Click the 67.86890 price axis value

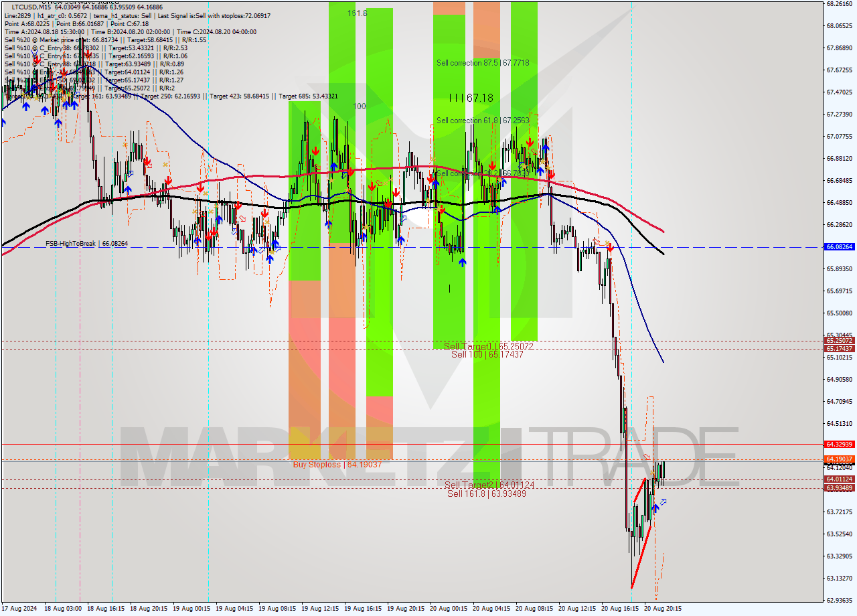[840, 48]
